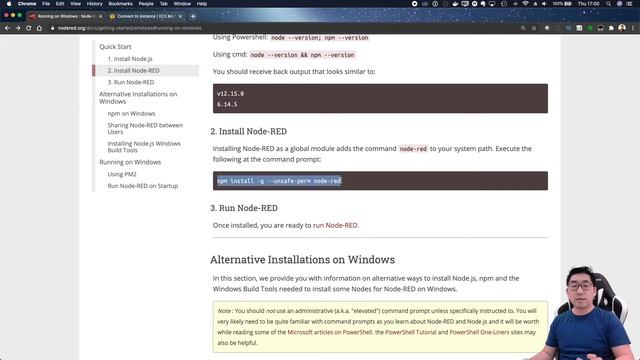Open Docker whale menu bar icon
This screenshot has height=360, width=640.
[456, 4]
